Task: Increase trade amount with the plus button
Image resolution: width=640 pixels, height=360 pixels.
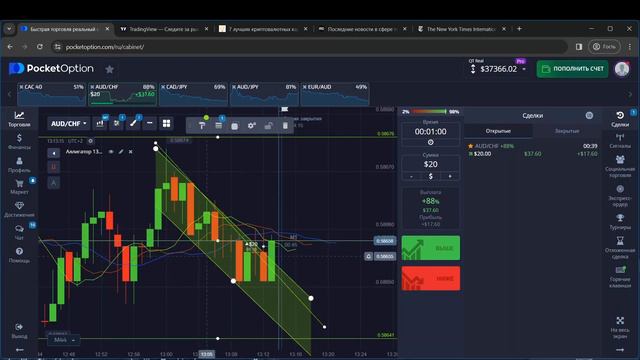Action: pos(450,176)
